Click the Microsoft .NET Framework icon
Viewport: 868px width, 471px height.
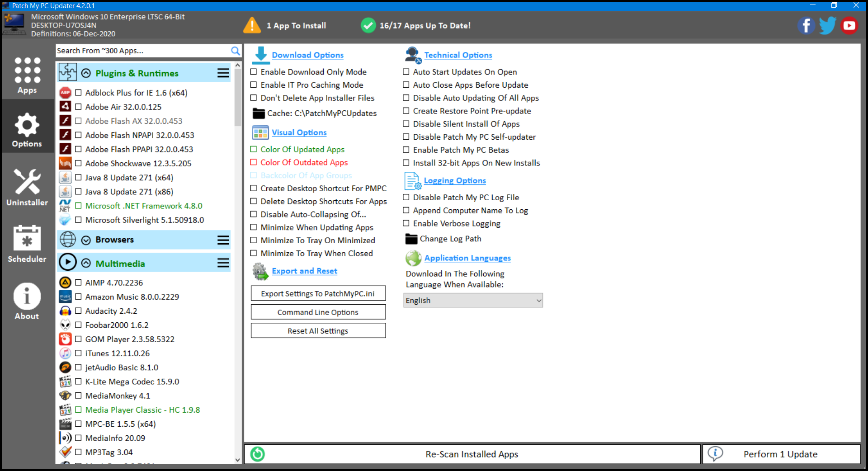65,206
